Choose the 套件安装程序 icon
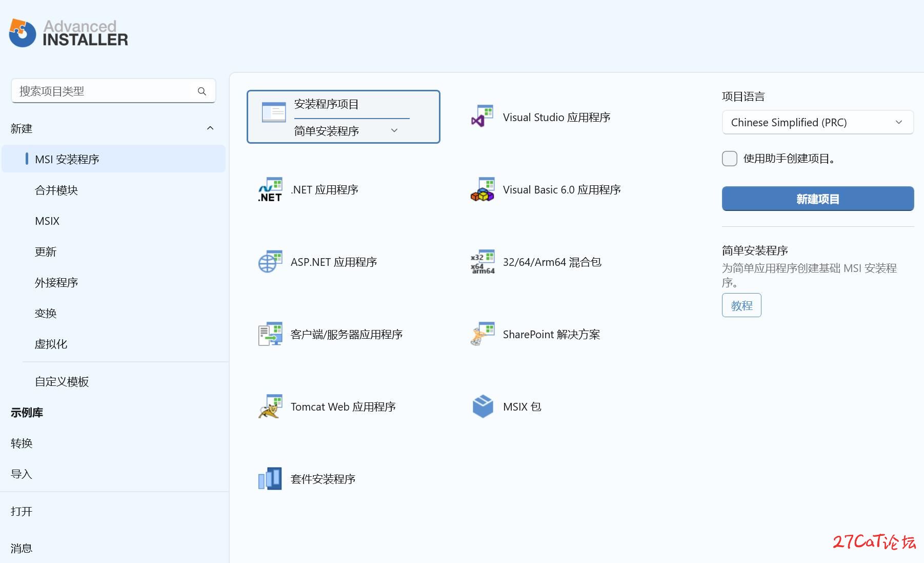The height and width of the screenshot is (563, 924). tap(270, 479)
